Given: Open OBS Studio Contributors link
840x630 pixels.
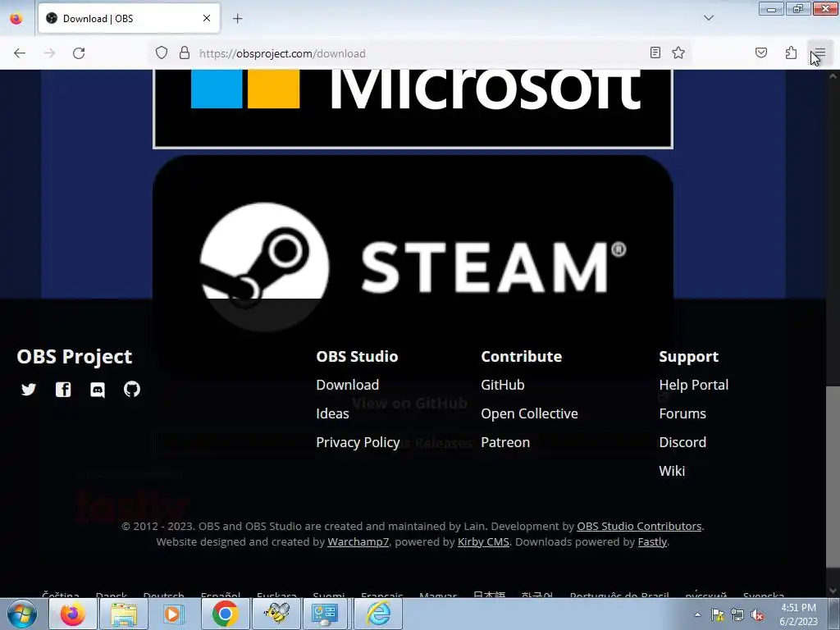Looking at the screenshot, I should pos(639,526).
